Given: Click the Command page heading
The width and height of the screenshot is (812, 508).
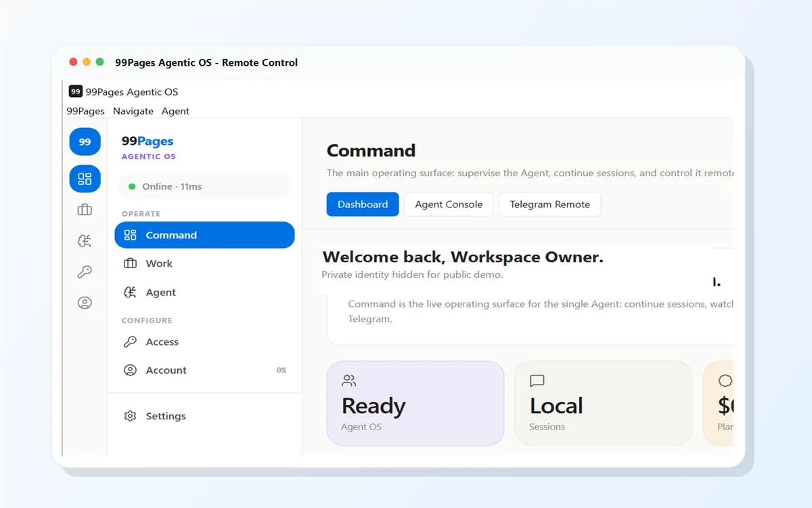Looking at the screenshot, I should click(x=371, y=150).
